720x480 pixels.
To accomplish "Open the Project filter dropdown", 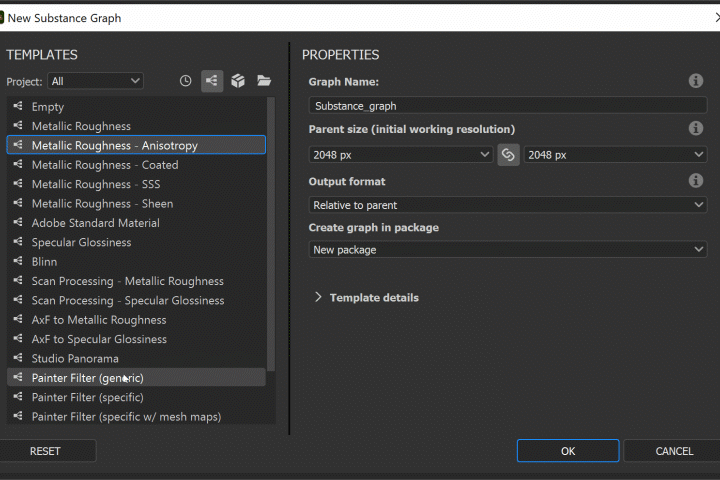I will tap(96, 81).
